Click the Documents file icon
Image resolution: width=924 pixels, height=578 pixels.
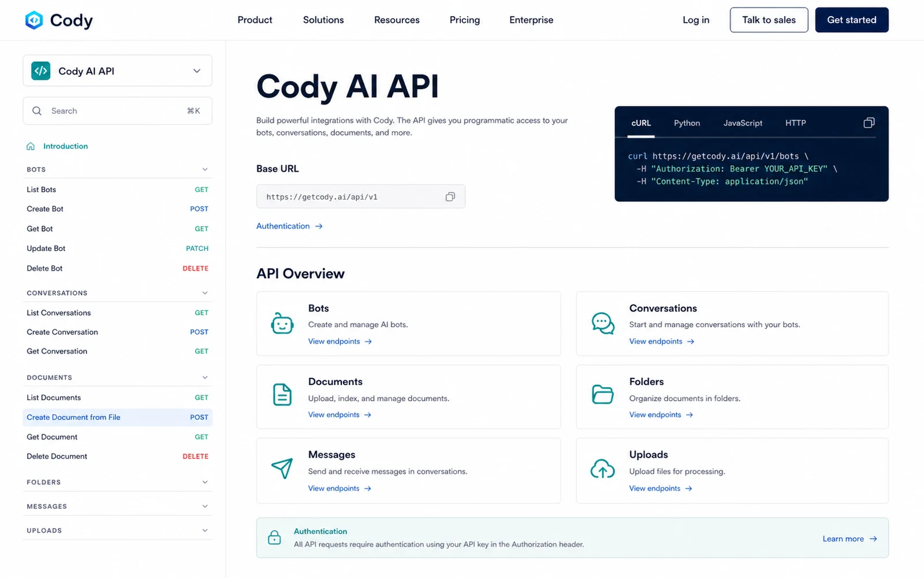point(282,395)
